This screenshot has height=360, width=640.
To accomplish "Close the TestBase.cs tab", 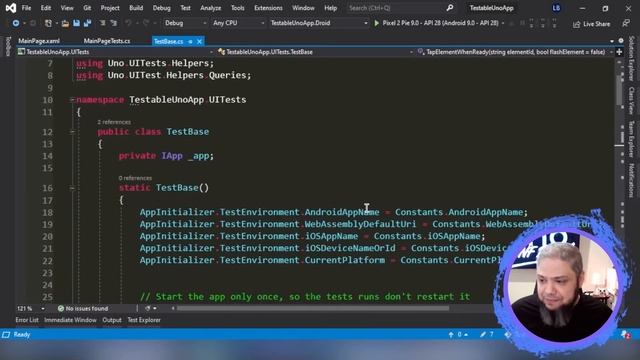I will pyautogui.click(x=199, y=42).
